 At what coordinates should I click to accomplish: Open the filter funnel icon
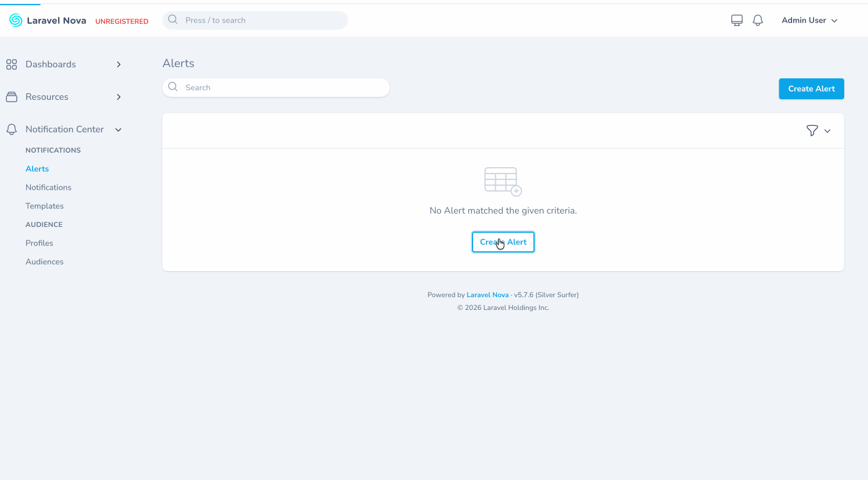[812, 131]
